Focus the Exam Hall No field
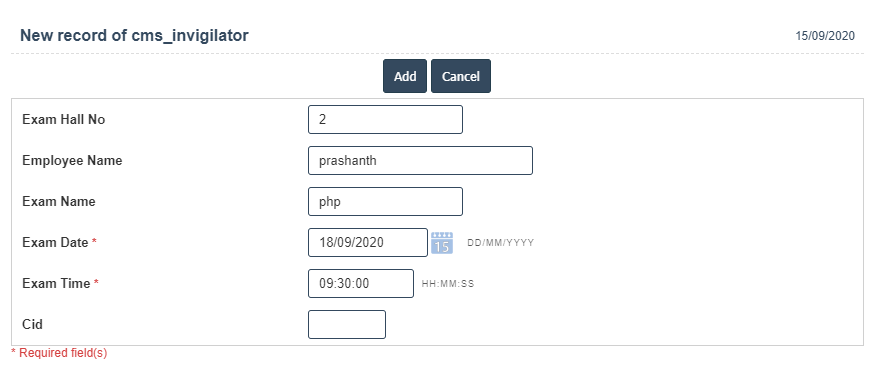873x378 pixels. point(385,120)
